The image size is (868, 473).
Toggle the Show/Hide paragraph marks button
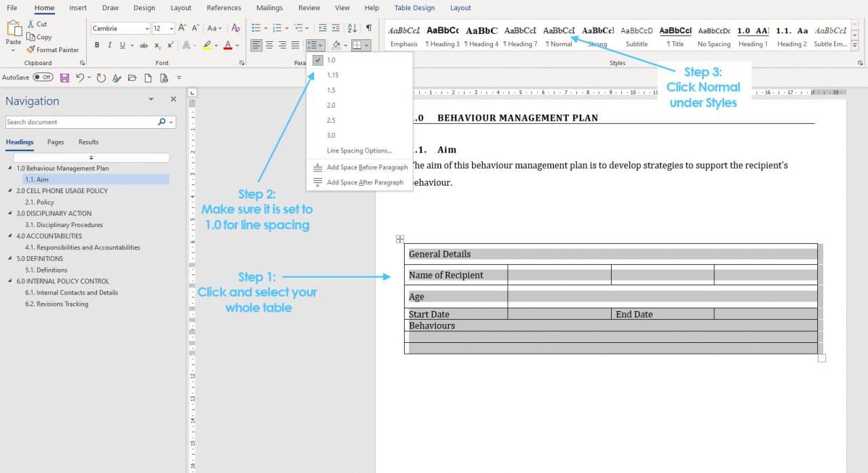pyautogui.click(x=367, y=28)
